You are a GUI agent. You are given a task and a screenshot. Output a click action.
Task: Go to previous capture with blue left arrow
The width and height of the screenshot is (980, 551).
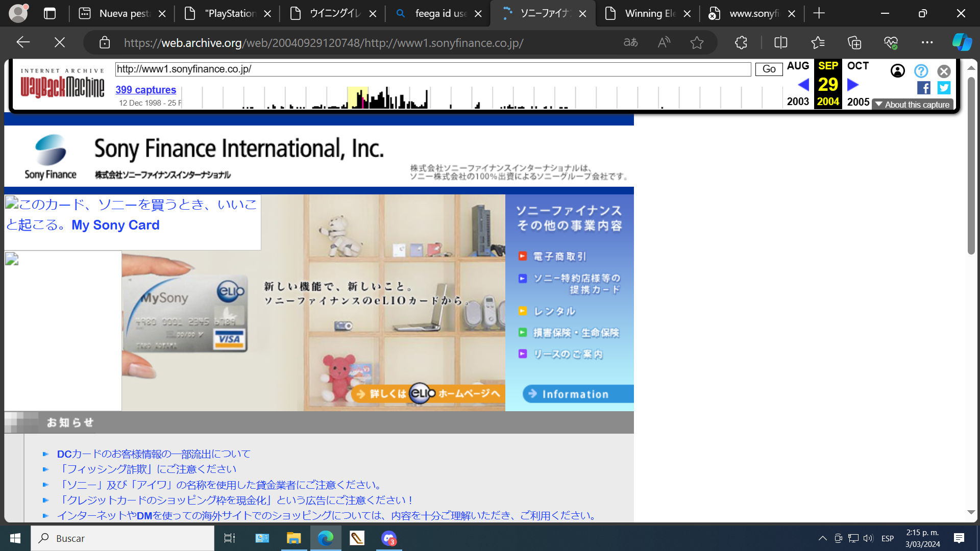pyautogui.click(x=803, y=84)
